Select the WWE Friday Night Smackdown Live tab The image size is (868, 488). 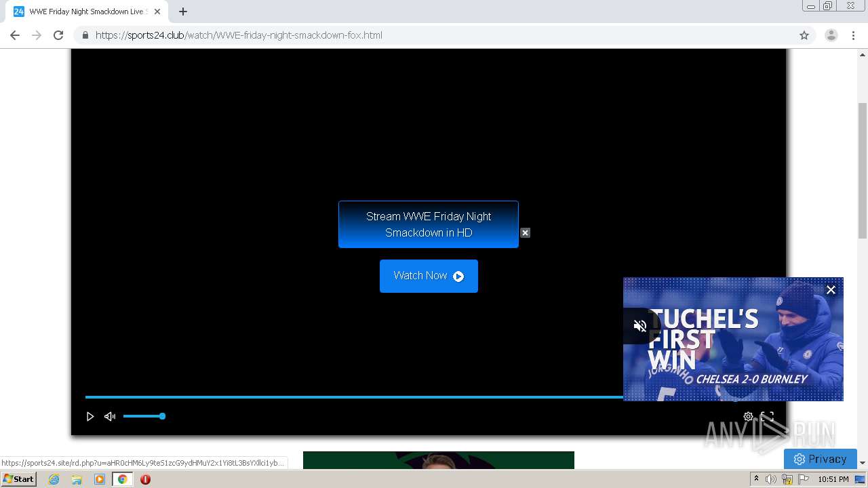[87, 12]
